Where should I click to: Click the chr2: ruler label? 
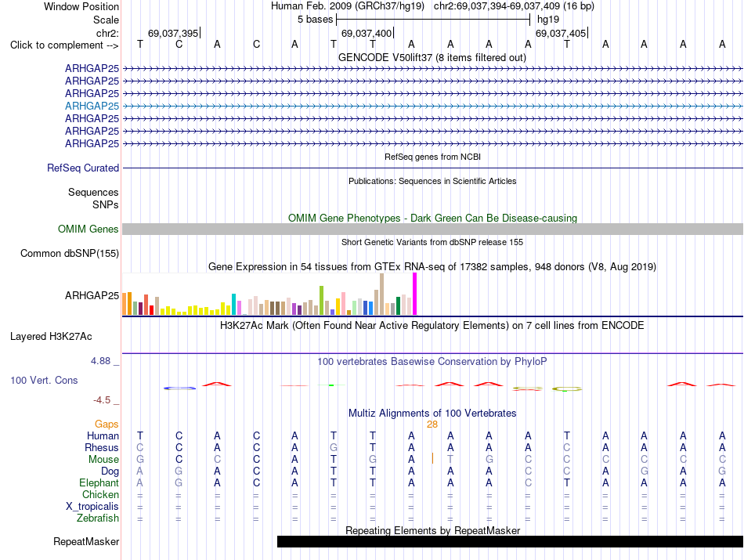[x=107, y=33]
